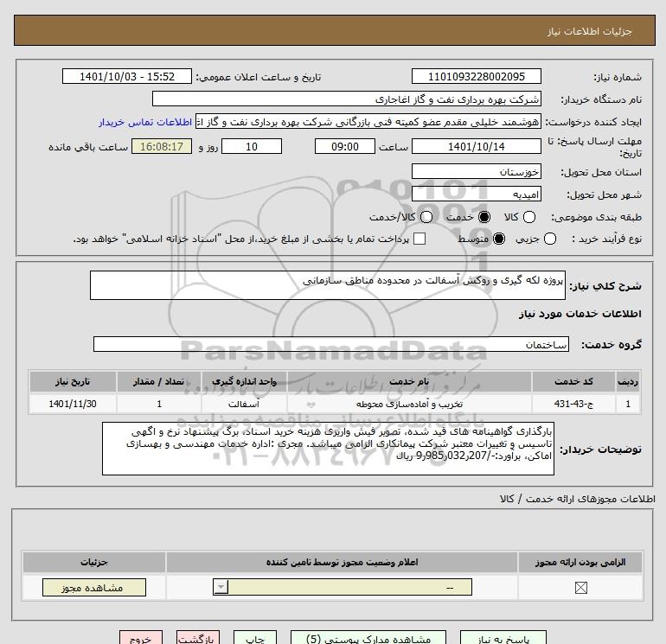Click the نام خدمت column header
The width and height of the screenshot is (666, 644).
(409, 381)
